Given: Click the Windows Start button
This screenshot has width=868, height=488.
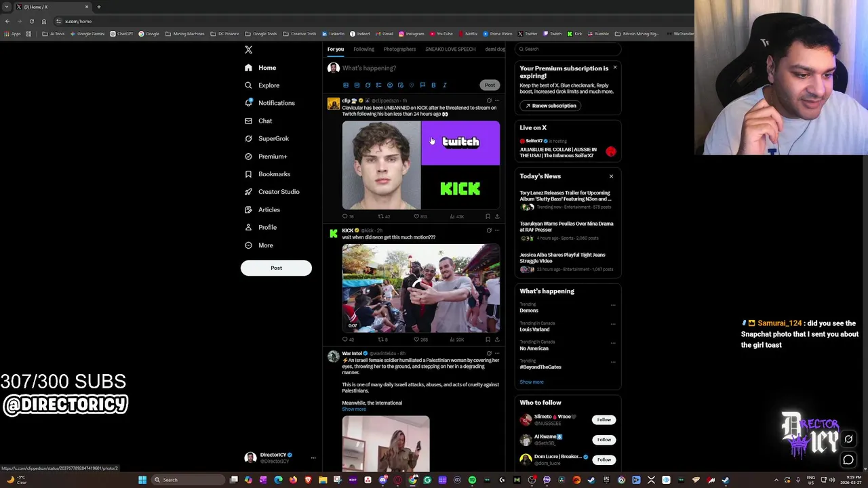Looking at the screenshot, I should tap(142, 480).
